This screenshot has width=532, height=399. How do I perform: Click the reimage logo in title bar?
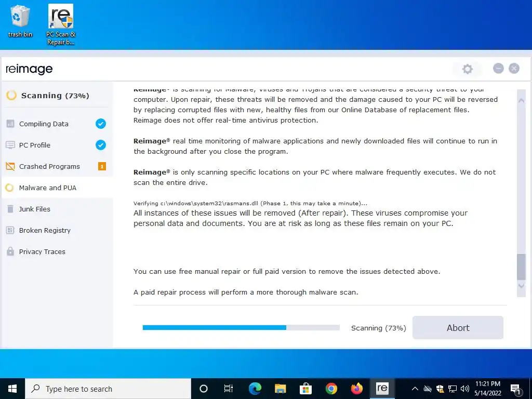[x=29, y=69]
